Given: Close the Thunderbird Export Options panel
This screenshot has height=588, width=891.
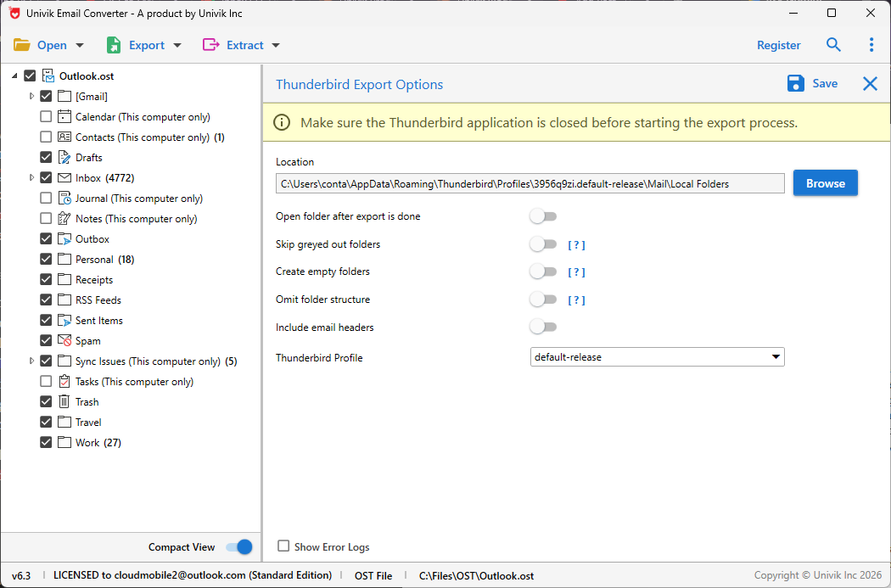Looking at the screenshot, I should [870, 84].
